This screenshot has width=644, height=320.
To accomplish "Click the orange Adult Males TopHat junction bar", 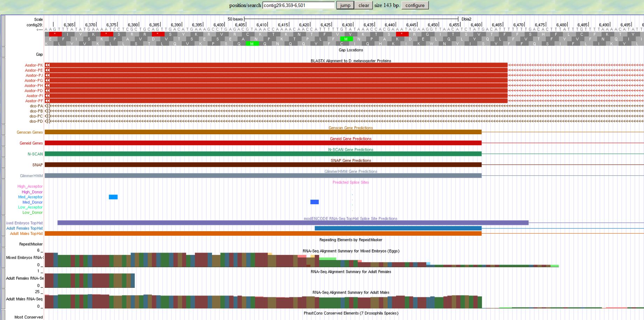I will click(x=263, y=234).
